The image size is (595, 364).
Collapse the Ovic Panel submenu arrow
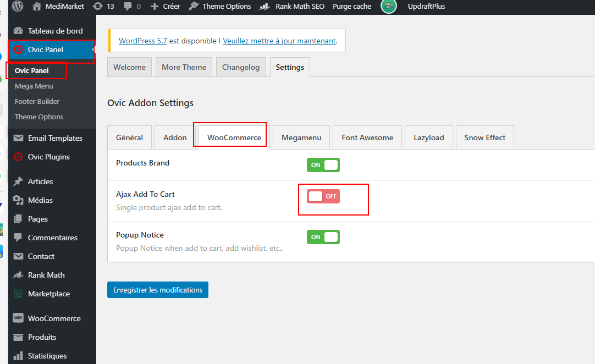pos(93,49)
